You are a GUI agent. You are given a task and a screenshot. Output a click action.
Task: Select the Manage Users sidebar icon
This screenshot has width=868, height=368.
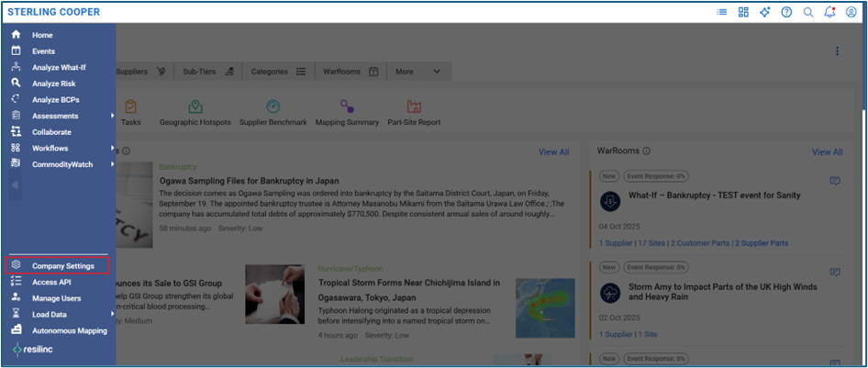point(16,297)
